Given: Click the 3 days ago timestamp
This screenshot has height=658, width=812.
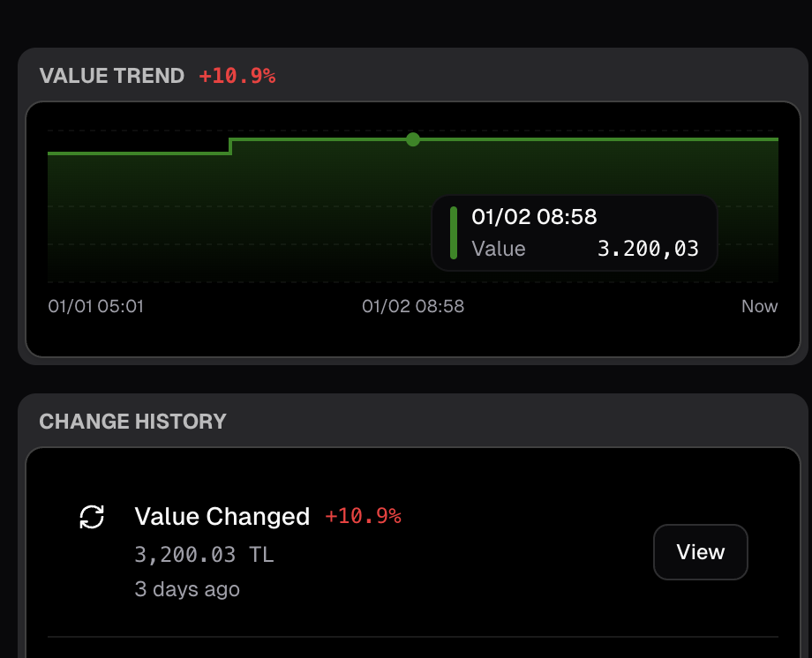Looking at the screenshot, I should click(187, 588).
